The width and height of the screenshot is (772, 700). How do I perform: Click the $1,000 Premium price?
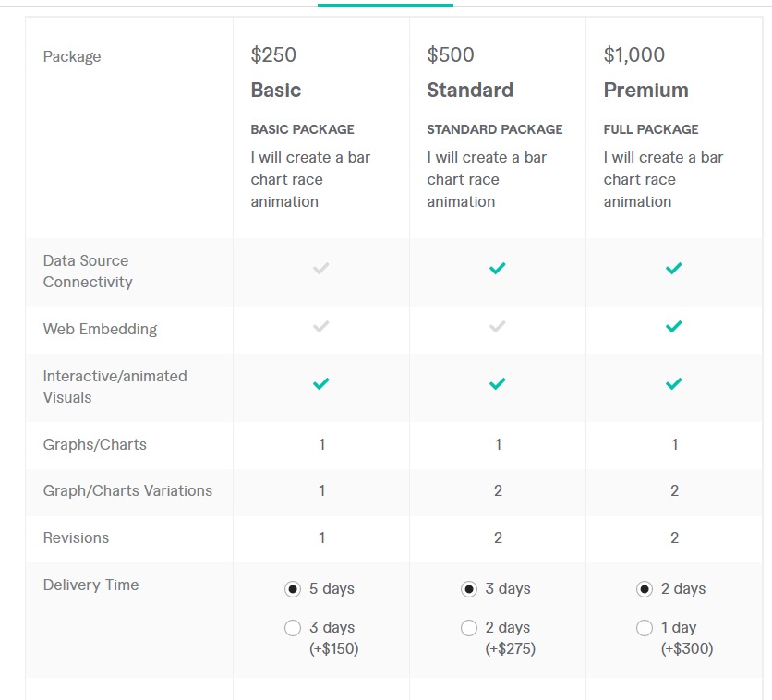634,55
